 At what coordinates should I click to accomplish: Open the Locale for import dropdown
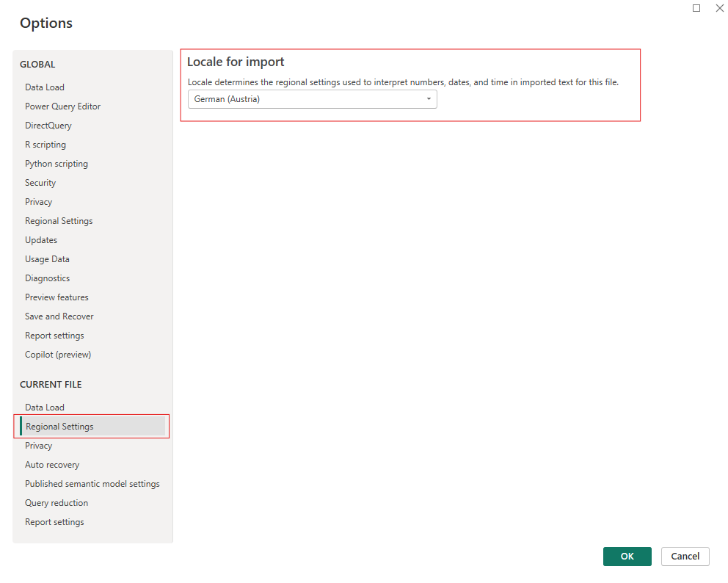pyautogui.click(x=312, y=99)
